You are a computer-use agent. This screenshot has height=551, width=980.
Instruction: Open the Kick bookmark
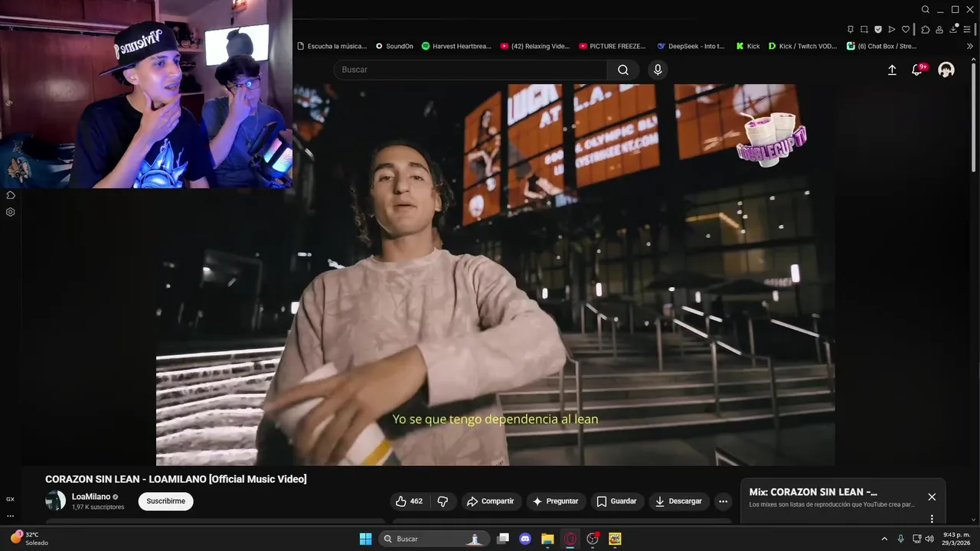tap(748, 46)
